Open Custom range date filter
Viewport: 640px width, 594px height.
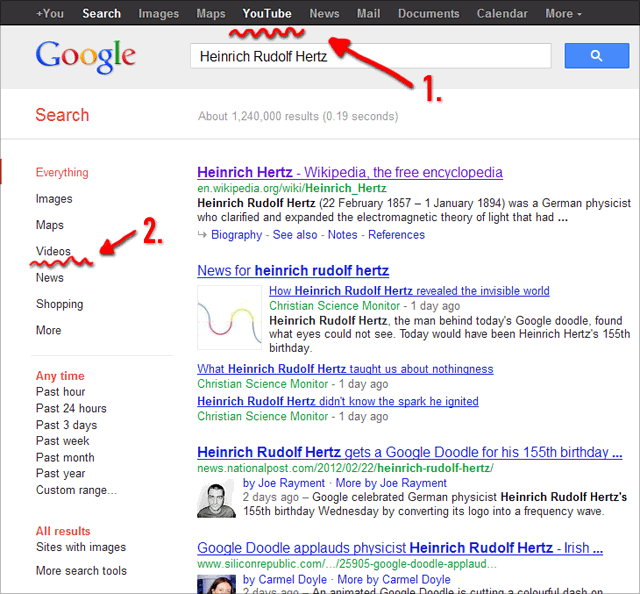[76, 490]
